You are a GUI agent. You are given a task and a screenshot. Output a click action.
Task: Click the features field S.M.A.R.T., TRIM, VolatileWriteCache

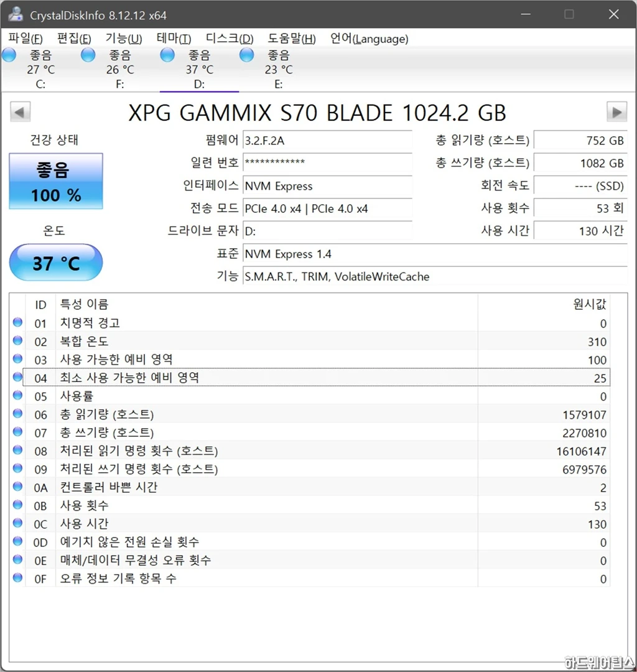pyautogui.click(x=435, y=277)
